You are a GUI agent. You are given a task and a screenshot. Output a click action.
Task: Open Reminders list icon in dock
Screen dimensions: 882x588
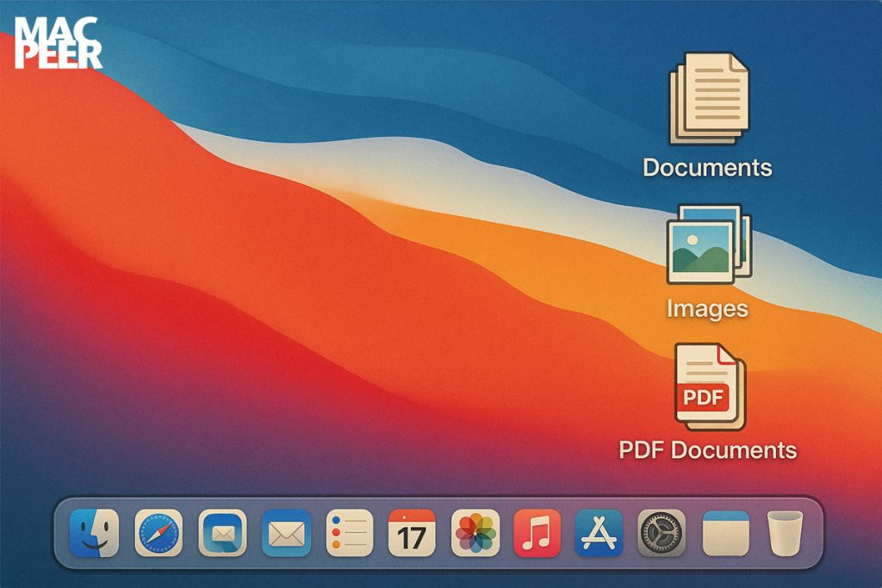click(x=350, y=532)
